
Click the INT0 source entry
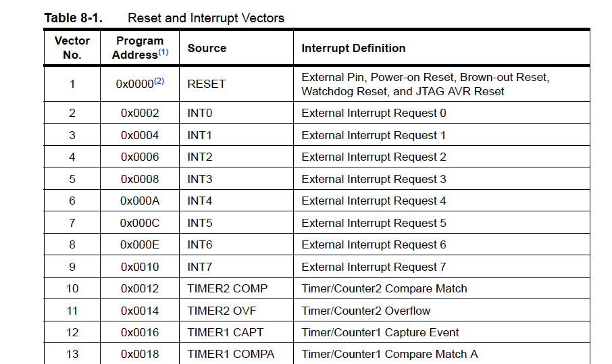pyautogui.click(x=199, y=113)
